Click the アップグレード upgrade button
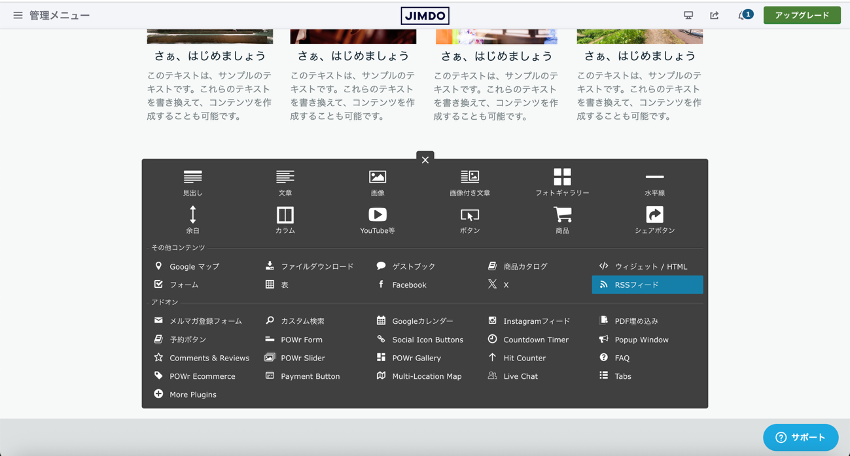The height and width of the screenshot is (456, 850). [x=802, y=15]
